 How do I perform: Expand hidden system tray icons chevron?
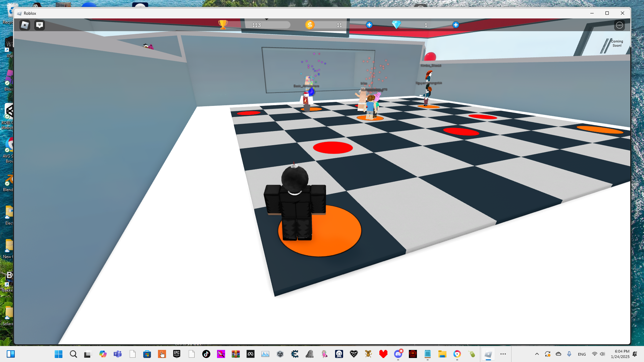(x=537, y=354)
